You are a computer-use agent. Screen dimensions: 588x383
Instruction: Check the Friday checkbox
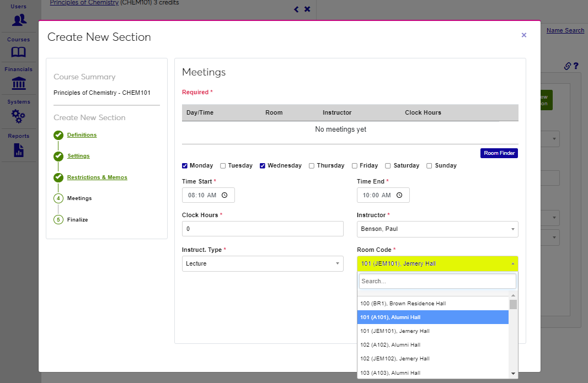click(x=355, y=166)
